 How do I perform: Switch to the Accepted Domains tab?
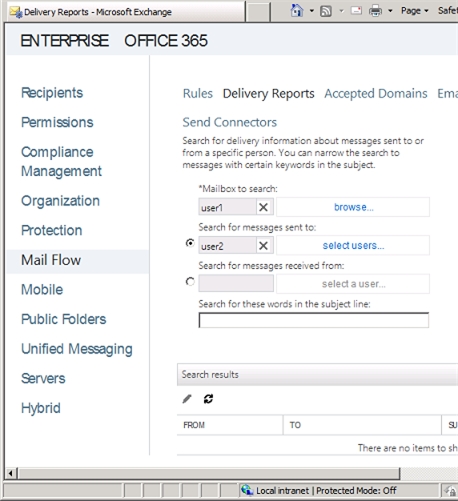point(376,94)
